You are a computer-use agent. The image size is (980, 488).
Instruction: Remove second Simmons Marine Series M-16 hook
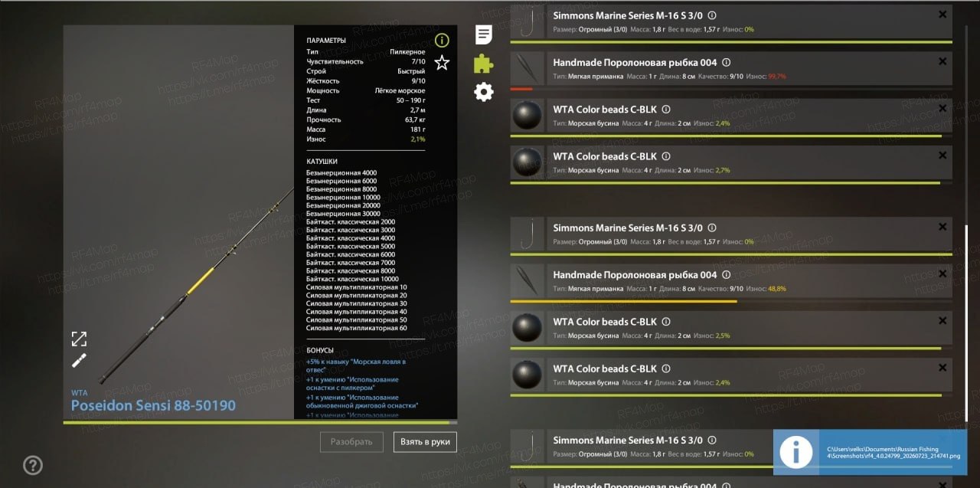click(942, 227)
